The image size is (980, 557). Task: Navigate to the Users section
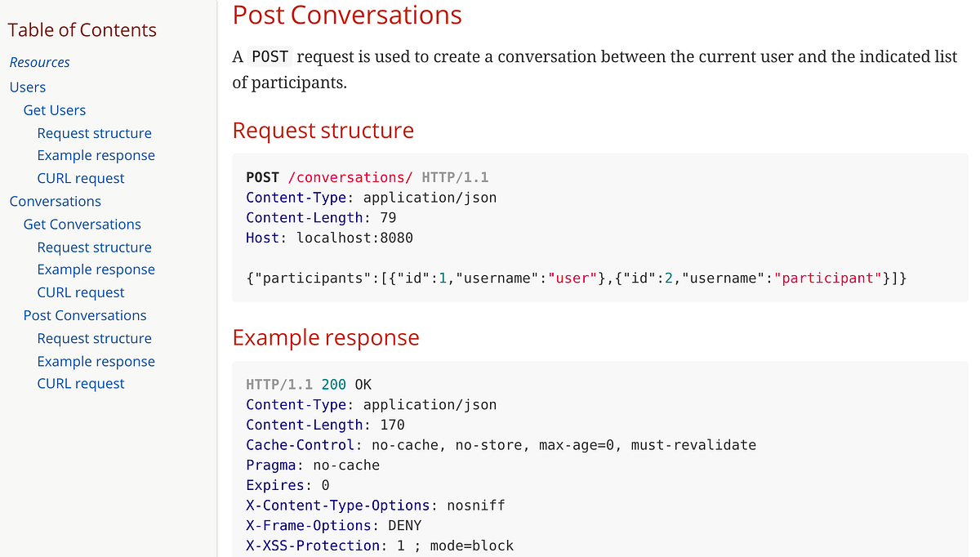[x=27, y=87]
